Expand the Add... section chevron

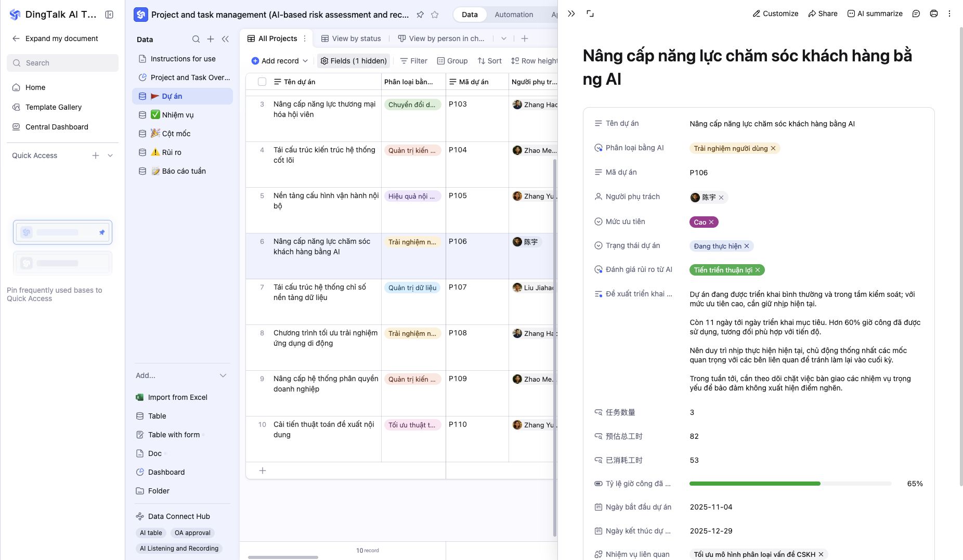pos(223,375)
